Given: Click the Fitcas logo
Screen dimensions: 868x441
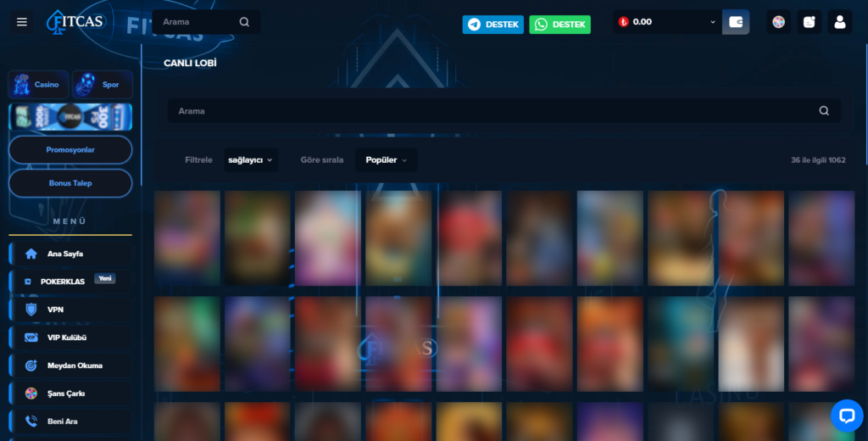Looking at the screenshot, I should [x=75, y=22].
